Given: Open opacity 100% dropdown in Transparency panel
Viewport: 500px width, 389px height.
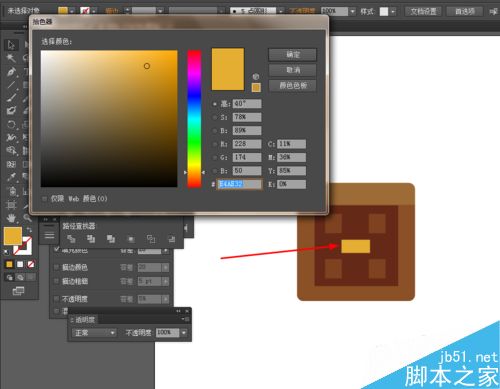Looking at the screenshot, I should (x=184, y=333).
